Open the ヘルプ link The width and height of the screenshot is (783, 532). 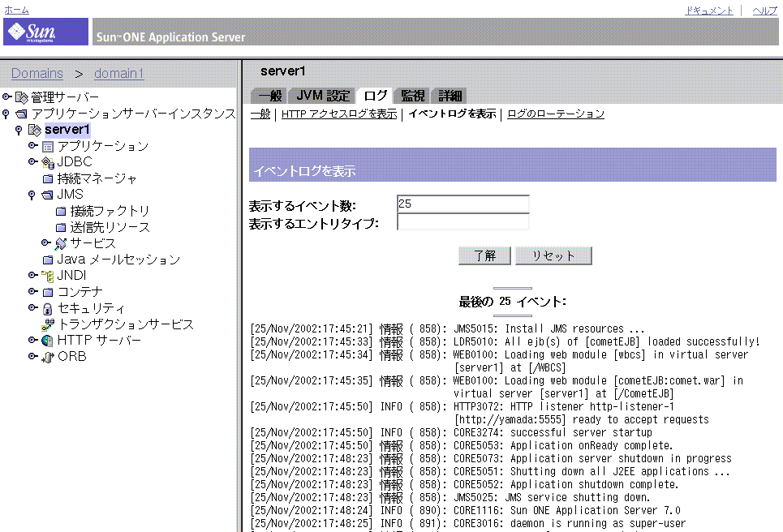pyautogui.click(x=765, y=11)
